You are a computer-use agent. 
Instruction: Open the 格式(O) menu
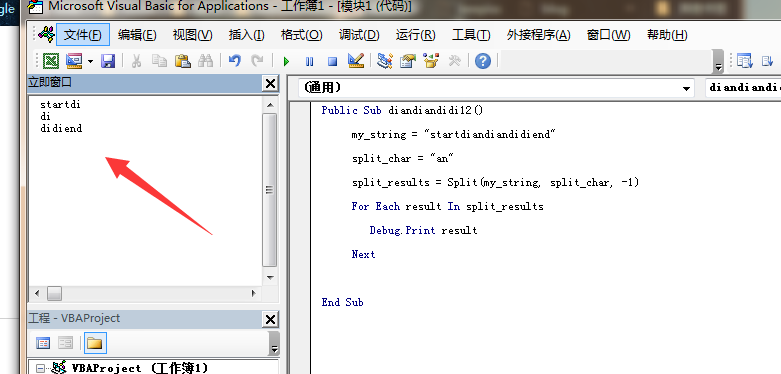(x=301, y=35)
